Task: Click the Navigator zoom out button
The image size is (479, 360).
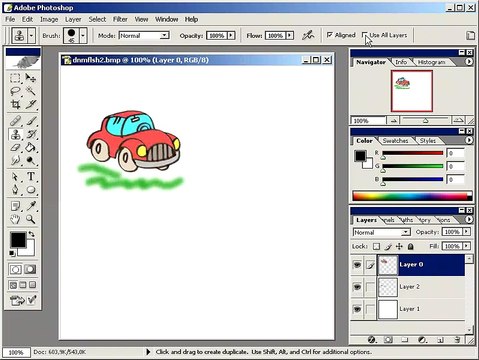Action: point(393,121)
